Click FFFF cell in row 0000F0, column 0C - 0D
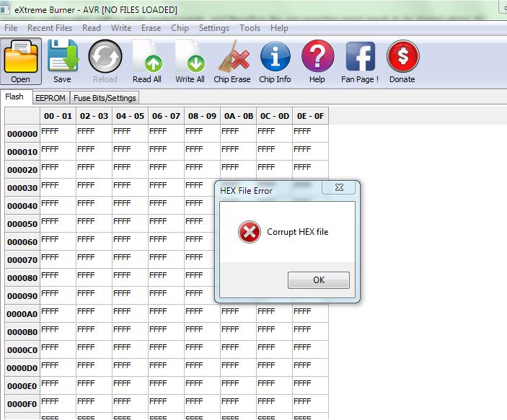507x420 pixels. pyautogui.click(x=275, y=404)
